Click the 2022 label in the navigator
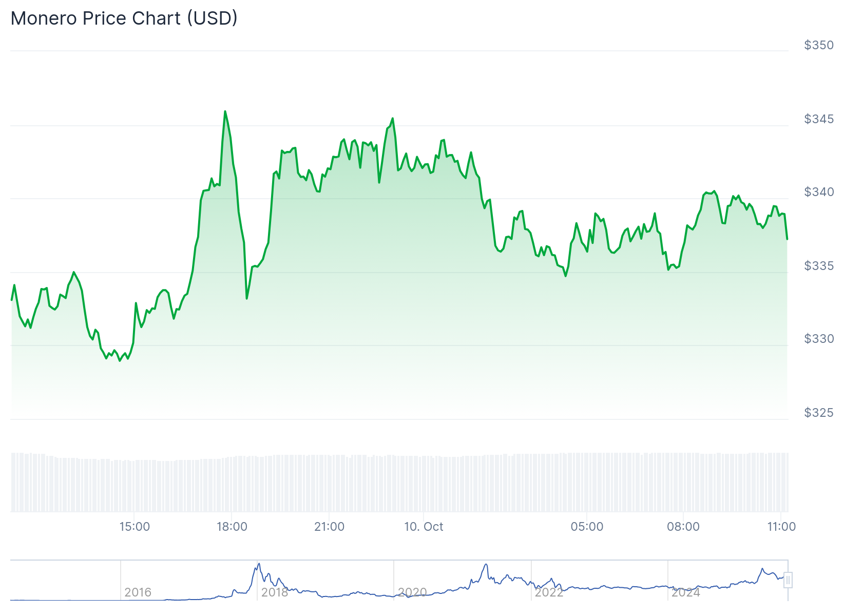The height and width of the screenshot is (616, 844). [x=549, y=592]
